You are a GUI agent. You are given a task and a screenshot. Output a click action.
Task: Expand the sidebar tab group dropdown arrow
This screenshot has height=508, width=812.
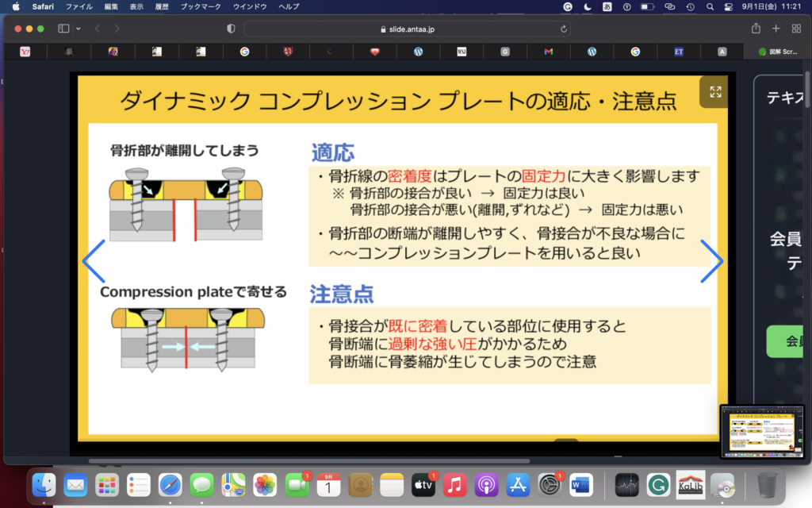coord(79,29)
